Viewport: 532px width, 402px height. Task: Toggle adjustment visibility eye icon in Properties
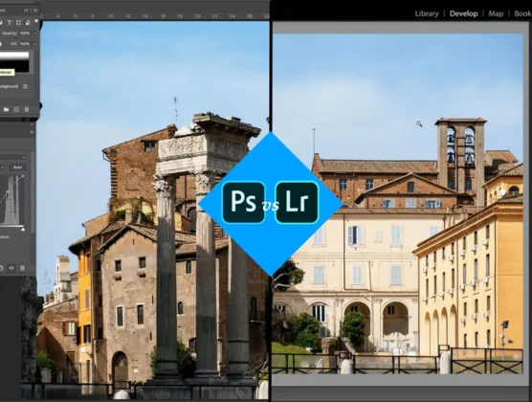pos(11,268)
